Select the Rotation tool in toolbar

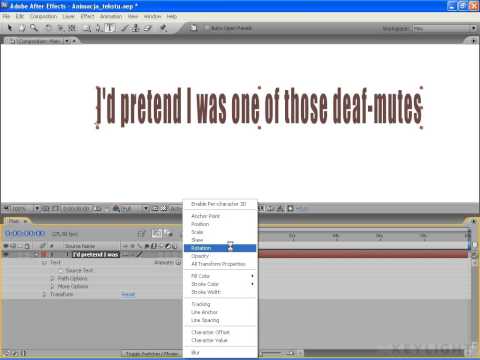48,28
